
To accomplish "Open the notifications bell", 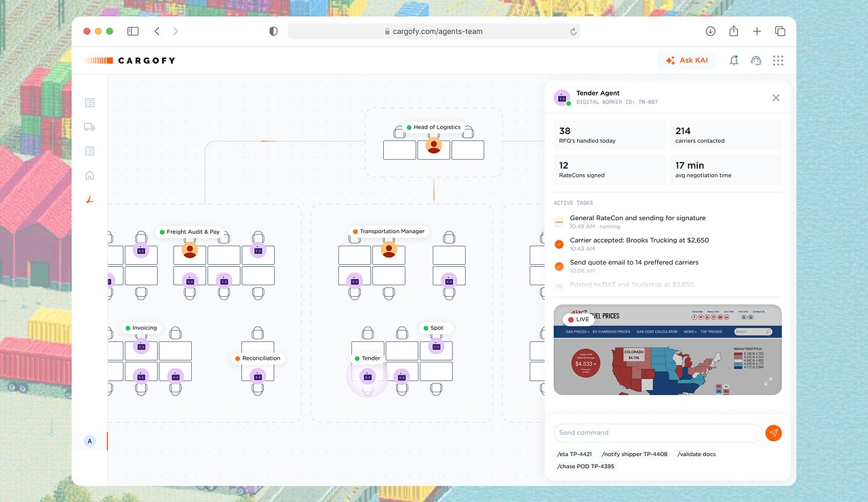I will tap(734, 60).
